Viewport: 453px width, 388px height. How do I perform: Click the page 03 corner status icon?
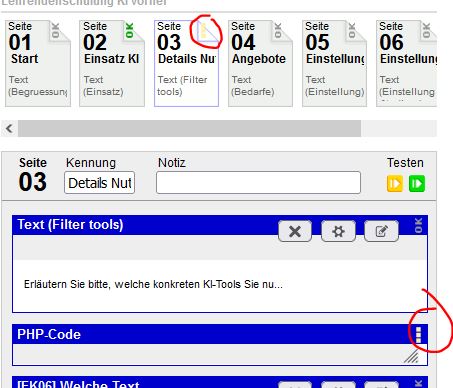(206, 32)
